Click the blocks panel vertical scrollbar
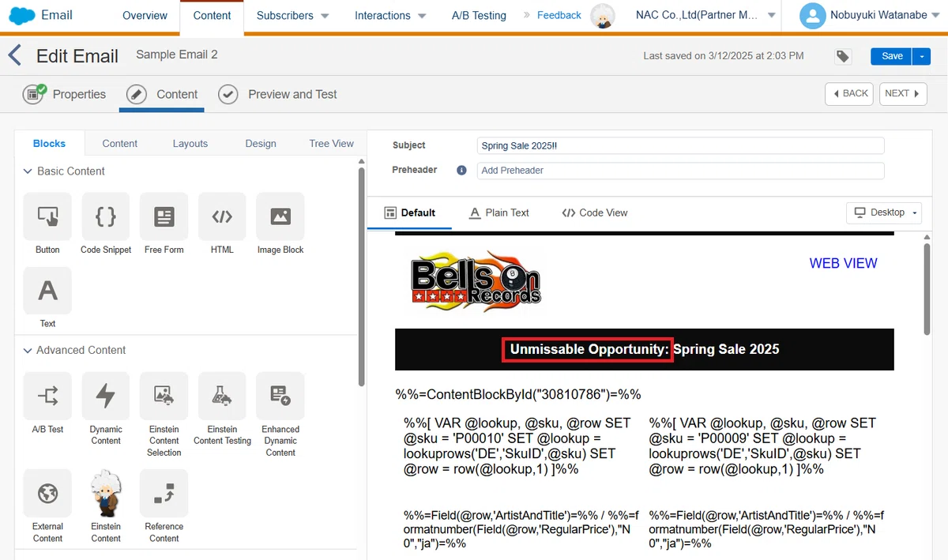The image size is (948, 560). pyautogui.click(x=362, y=276)
